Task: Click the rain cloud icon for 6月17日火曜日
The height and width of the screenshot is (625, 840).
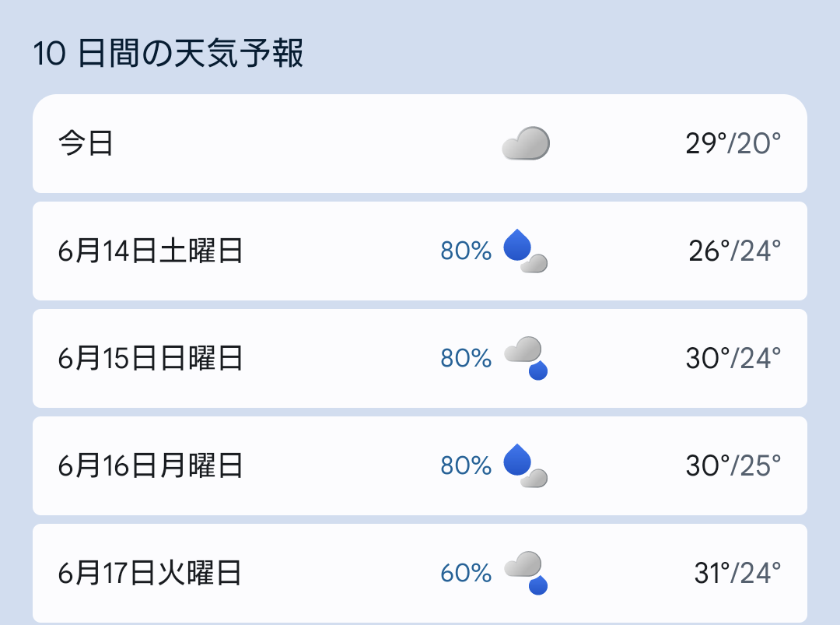Action: coord(526,573)
